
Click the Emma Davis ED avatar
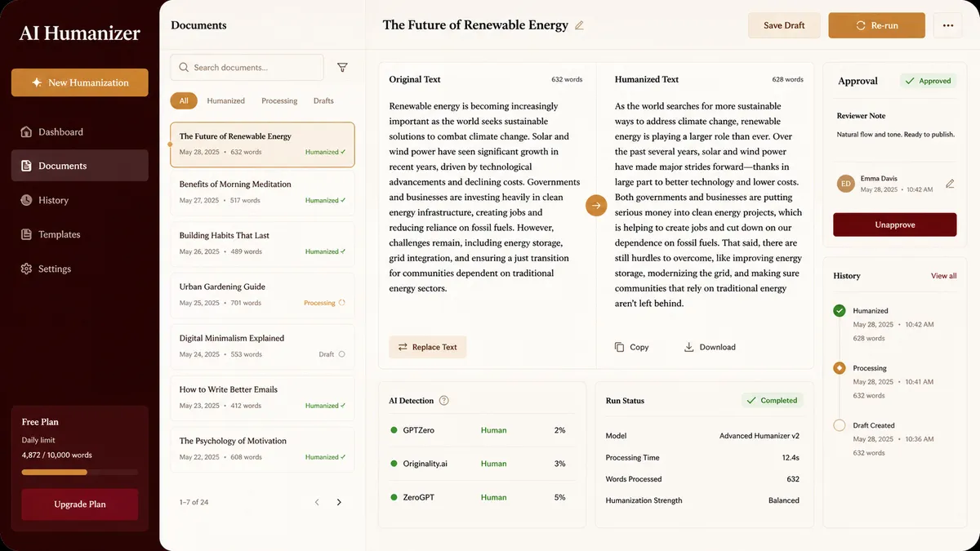point(846,184)
